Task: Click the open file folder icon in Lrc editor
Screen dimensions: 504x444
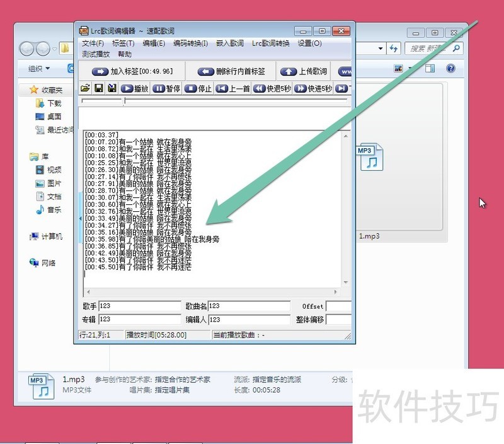Action: coord(85,88)
